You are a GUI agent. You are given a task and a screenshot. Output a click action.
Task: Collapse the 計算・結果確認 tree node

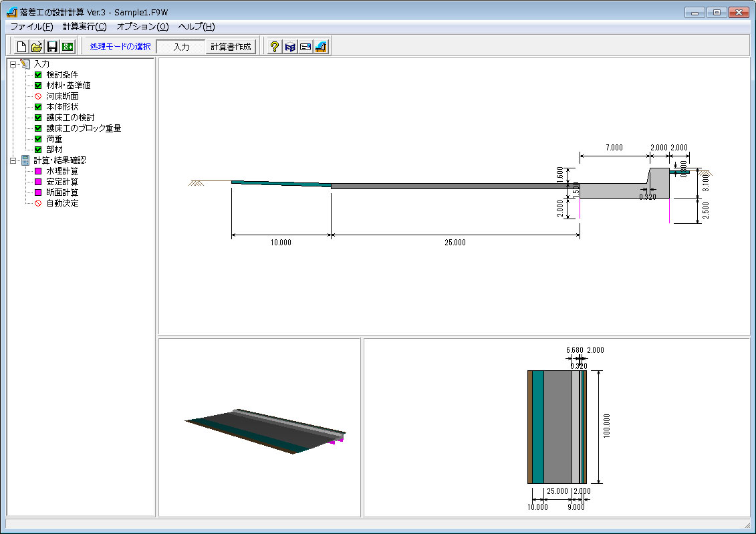[x=13, y=160]
